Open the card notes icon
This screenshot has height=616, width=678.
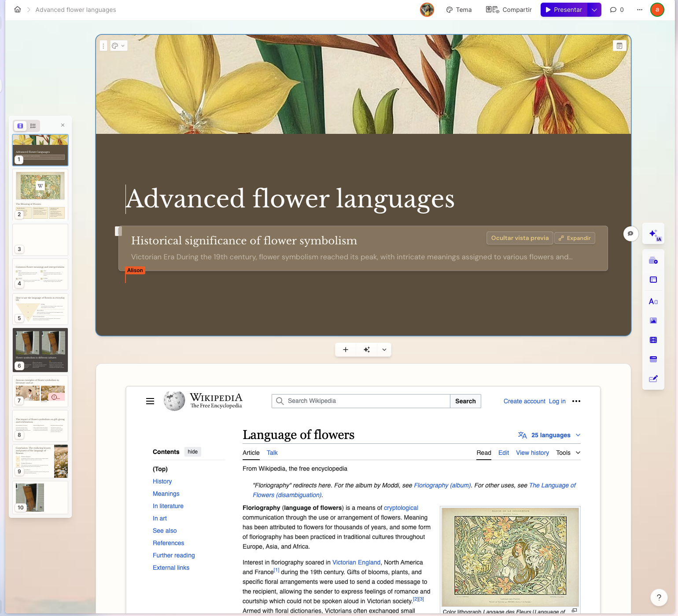(x=619, y=46)
